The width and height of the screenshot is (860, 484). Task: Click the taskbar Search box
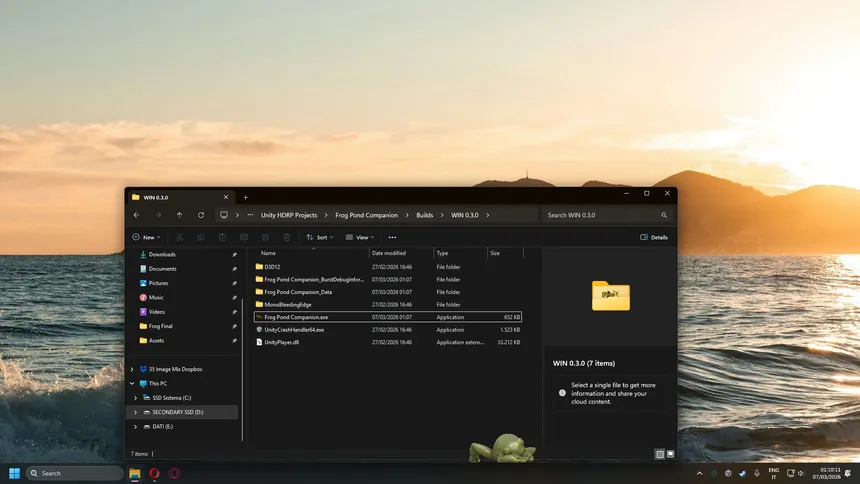pyautogui.click(x=75, y=473)
